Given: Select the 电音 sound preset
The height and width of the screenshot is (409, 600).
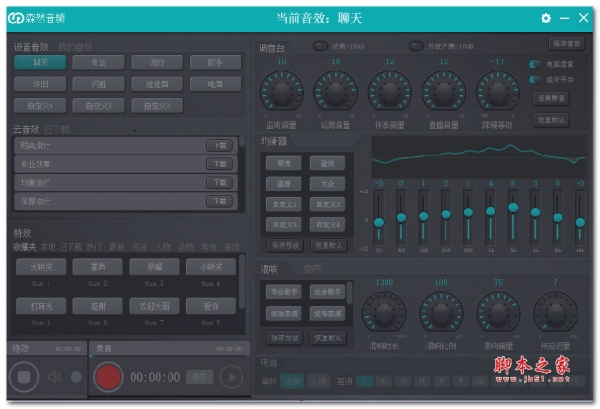Looking at the screenshot, I should click(x=215, y=84).
